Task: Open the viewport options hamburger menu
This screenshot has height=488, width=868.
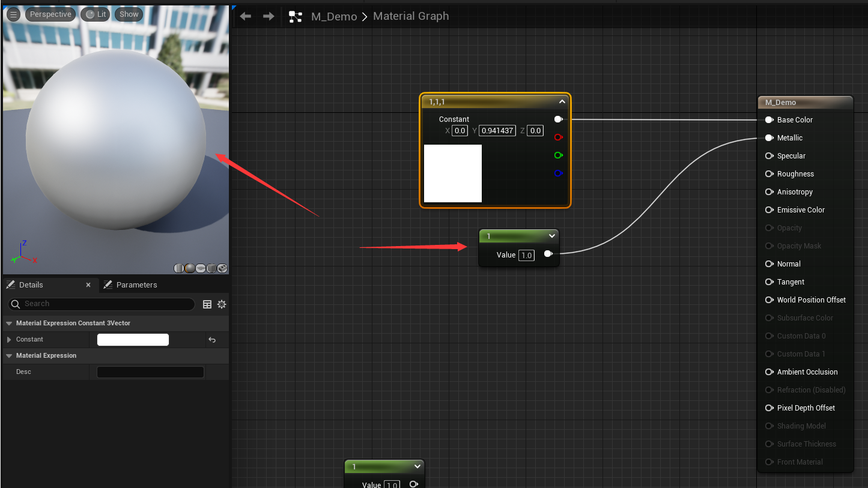Action: [x=13, y=14]
